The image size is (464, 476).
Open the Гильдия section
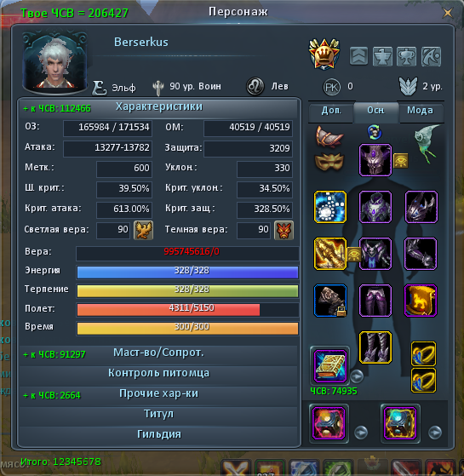tap(158, 434)
